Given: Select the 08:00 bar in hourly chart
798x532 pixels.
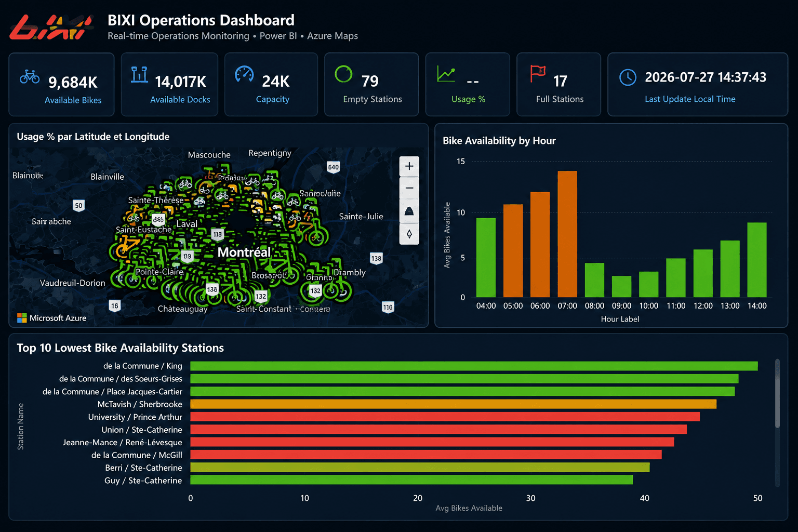Looking at the screenshot, I should coord(594,280).
